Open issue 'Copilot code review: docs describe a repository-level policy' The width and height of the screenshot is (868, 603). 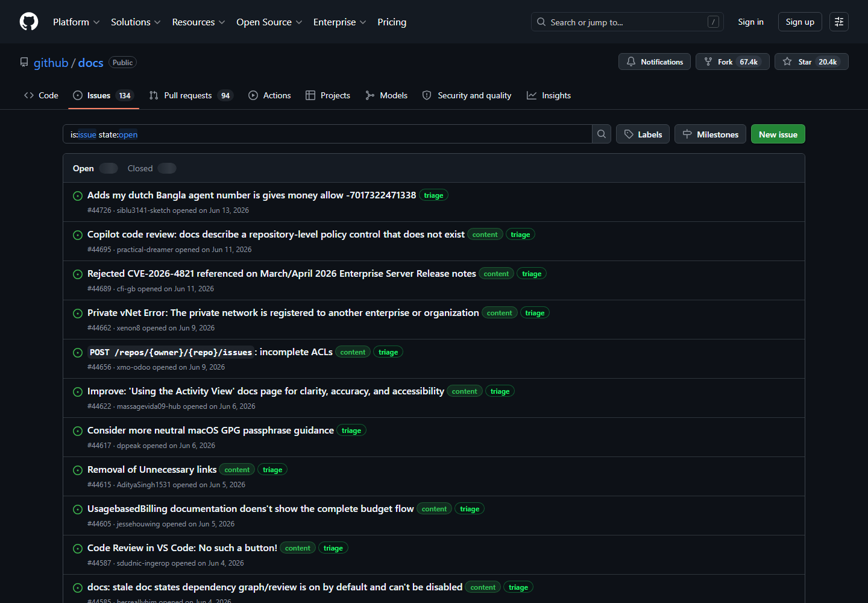(276, 234)
